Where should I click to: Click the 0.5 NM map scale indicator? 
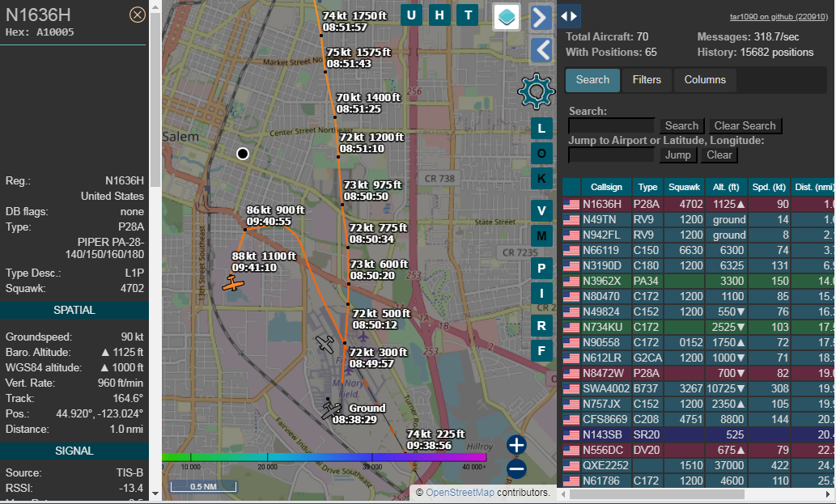[x=204, y=486]
